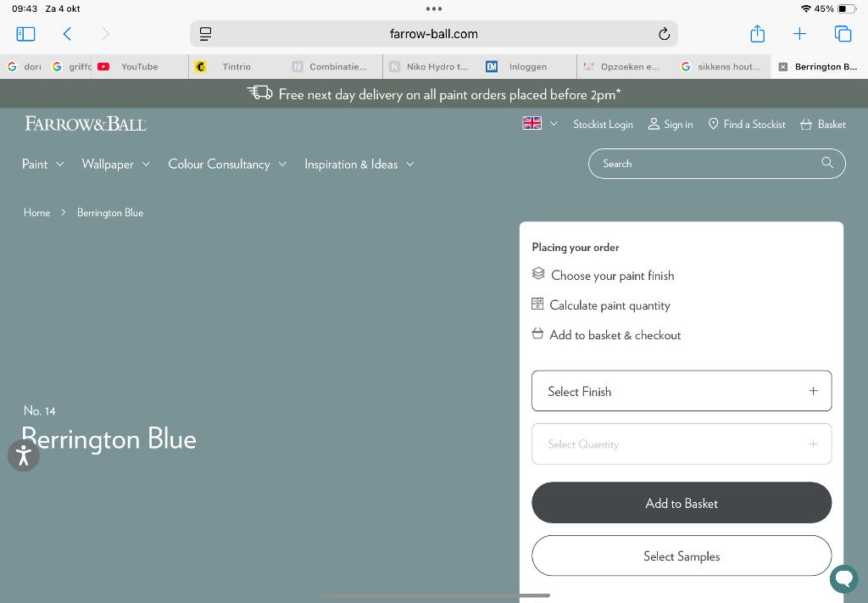Open the Safari sidebar panel icon

click(25, 34)
